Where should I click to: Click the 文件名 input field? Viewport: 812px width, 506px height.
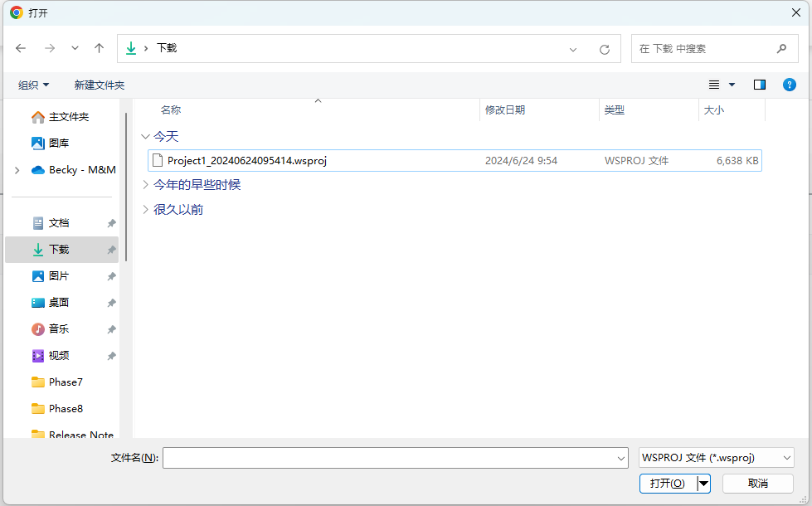[390, 457]
